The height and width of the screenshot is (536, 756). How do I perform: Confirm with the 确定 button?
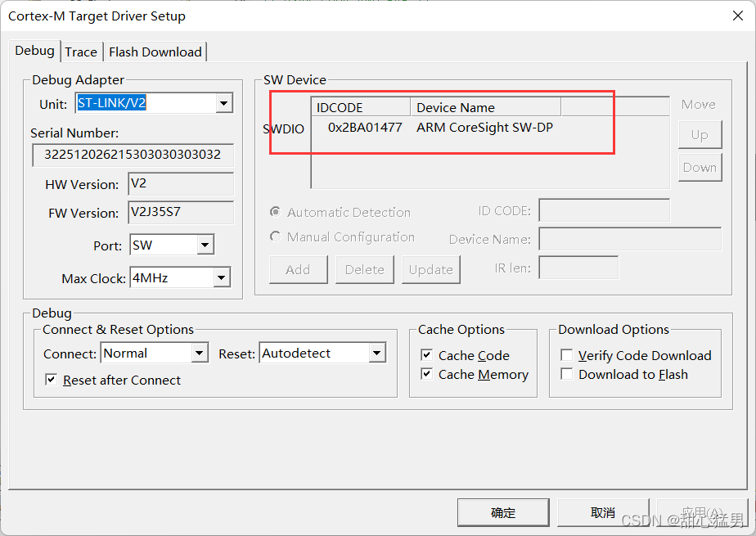point(503,512)
